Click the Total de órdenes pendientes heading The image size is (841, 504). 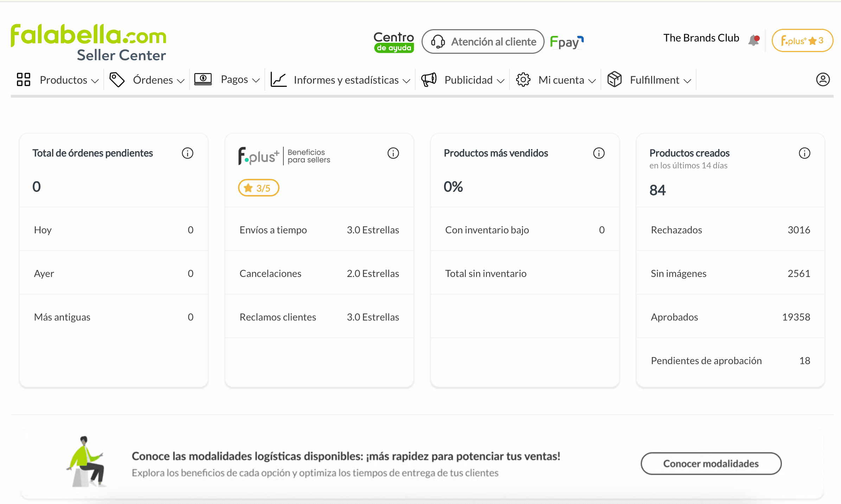click(x=92, y=153)
